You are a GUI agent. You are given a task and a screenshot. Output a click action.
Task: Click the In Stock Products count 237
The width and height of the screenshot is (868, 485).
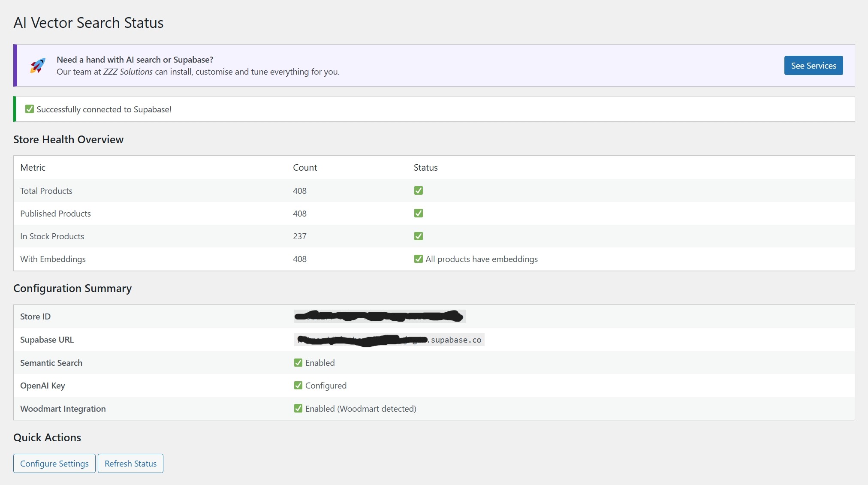click(299, 236)
